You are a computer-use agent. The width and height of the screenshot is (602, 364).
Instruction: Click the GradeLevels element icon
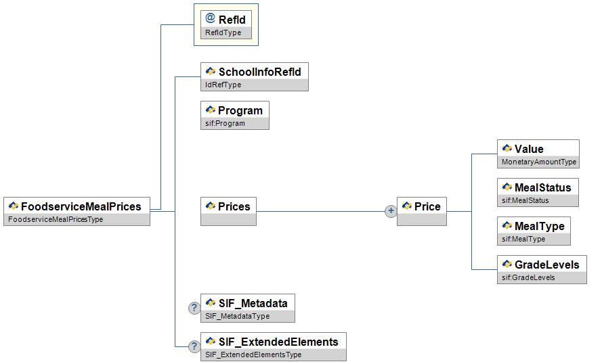coord(507,265)
